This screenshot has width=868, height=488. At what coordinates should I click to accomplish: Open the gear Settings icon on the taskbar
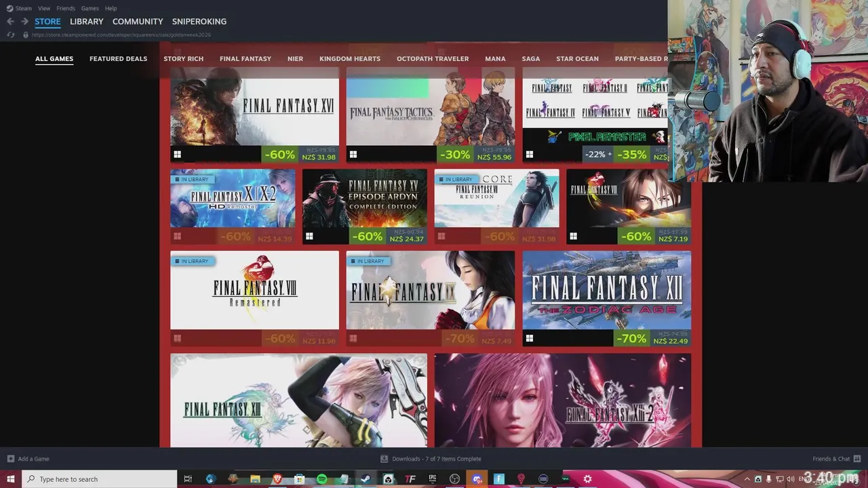[x=587, y=479]
